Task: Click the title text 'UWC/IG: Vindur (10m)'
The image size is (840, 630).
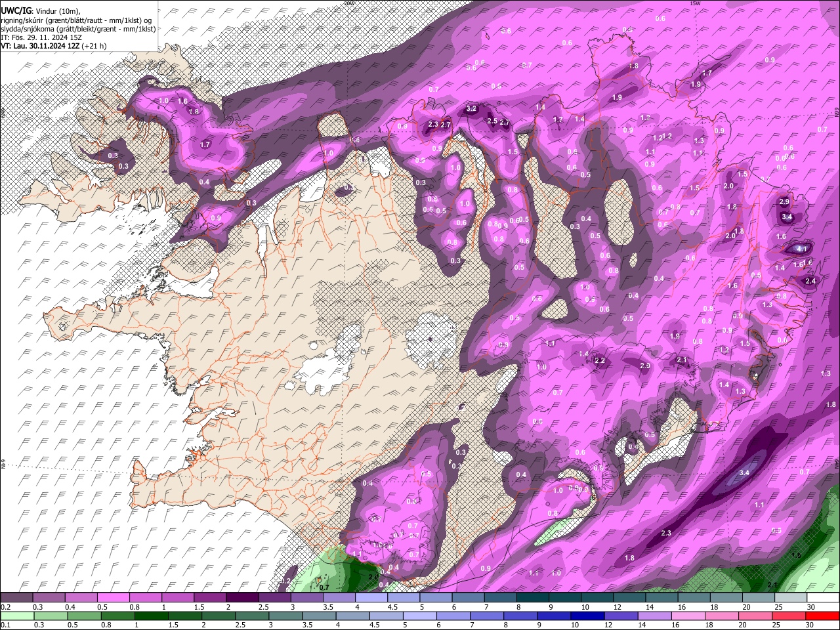Action: (41, 10)
